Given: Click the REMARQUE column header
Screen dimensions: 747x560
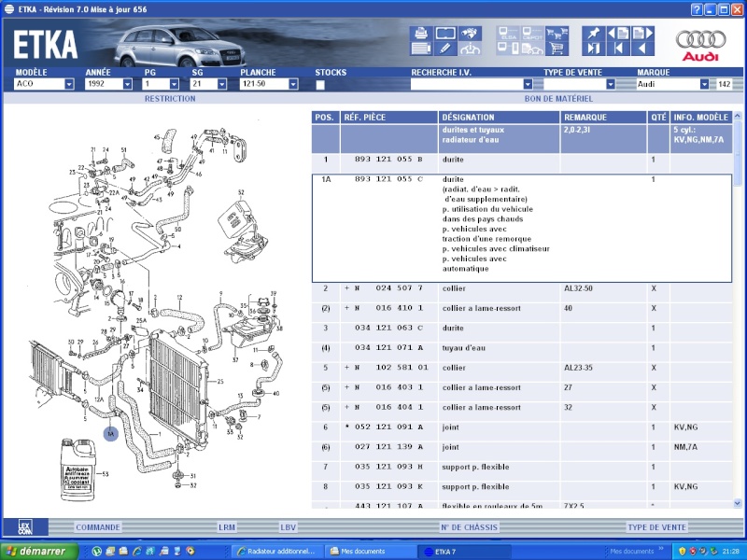Looking at the screenshot, I should tap(603, 118).
